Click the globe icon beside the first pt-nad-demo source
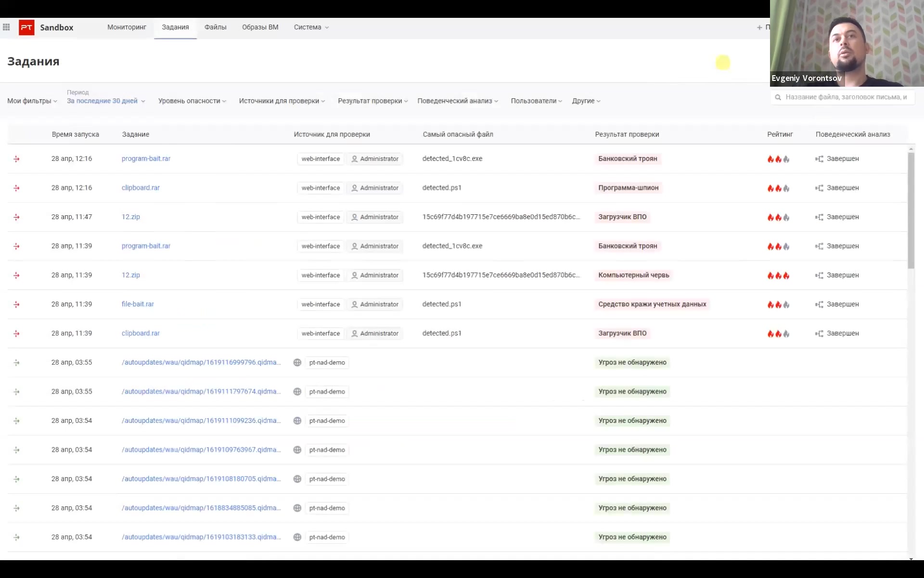The height and width of the screenshot is (578, 924). click(297, 363)
